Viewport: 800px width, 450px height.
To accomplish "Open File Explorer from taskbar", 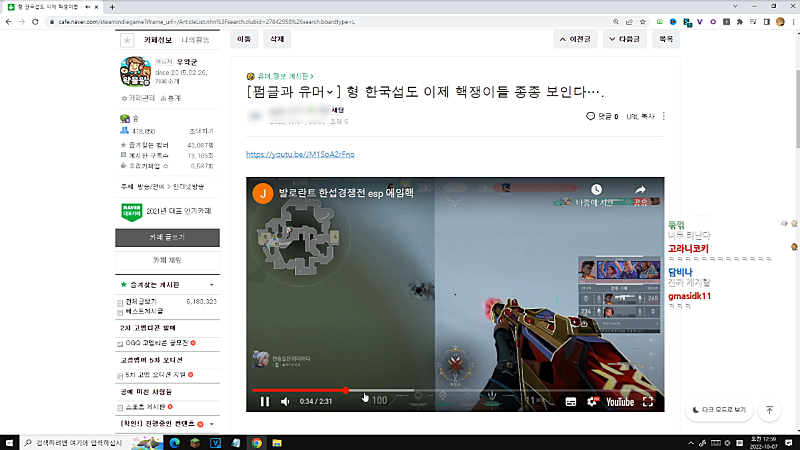I will (277, 443).
